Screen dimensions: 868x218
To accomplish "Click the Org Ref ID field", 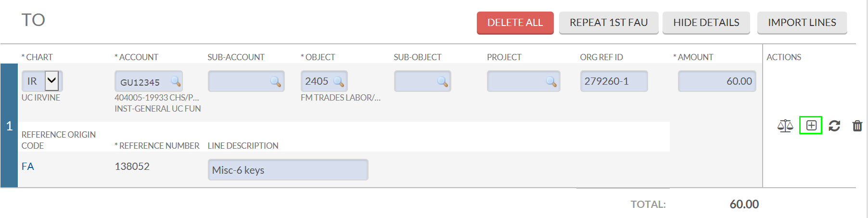I will point(614,81).
